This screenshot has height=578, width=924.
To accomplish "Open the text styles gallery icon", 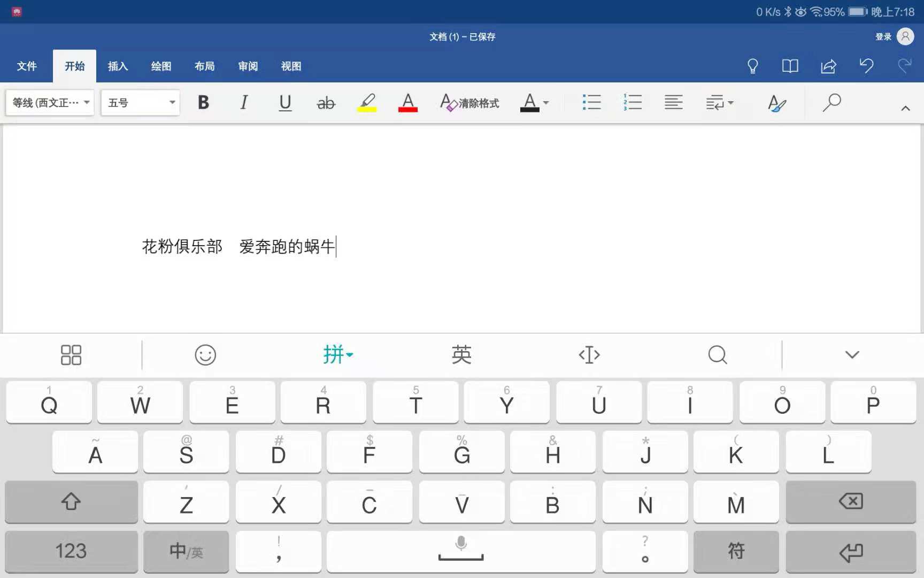I will coord(776,103).
